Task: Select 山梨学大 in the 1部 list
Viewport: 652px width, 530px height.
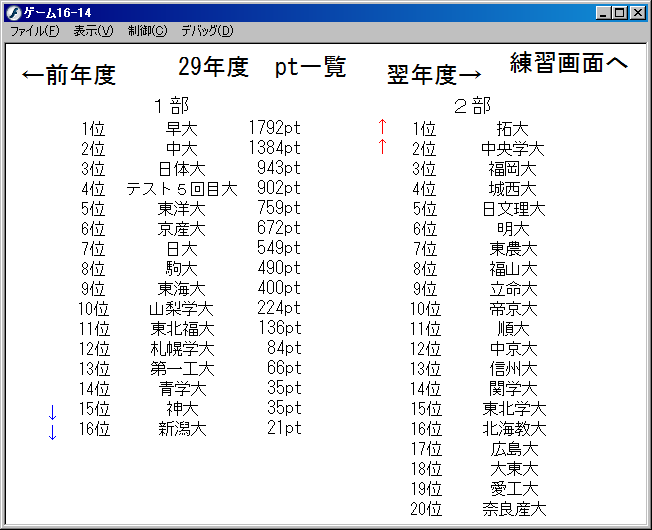Action: tap(182, 308)
